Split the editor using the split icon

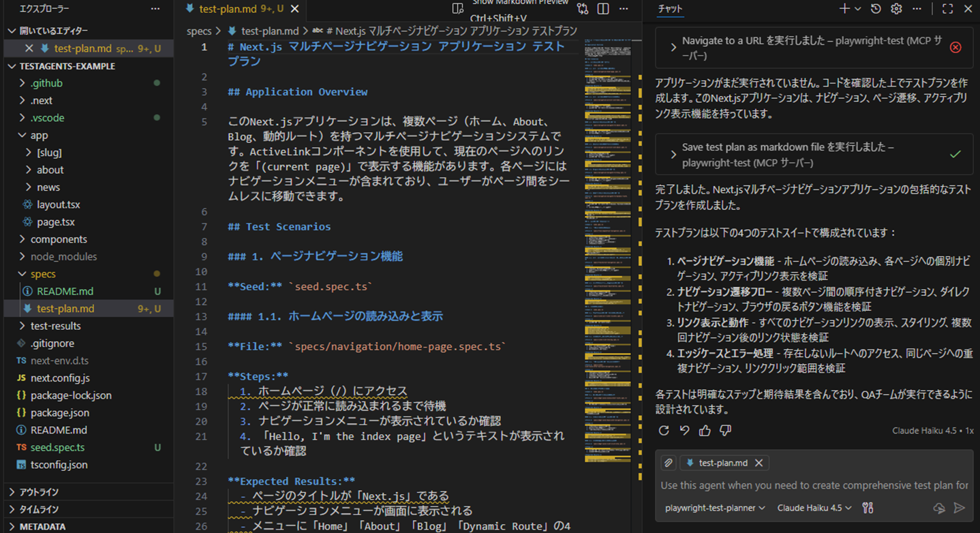[x=602, y=7]
